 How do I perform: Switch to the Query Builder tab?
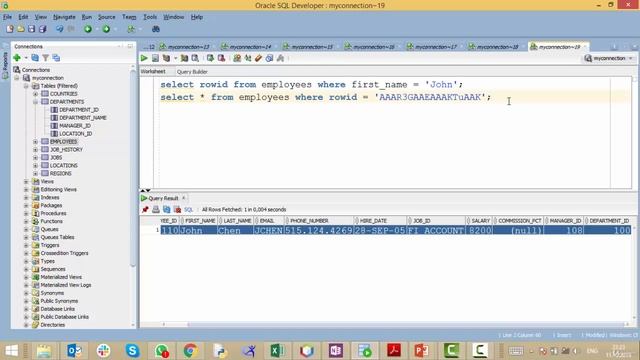pos(192,72)
